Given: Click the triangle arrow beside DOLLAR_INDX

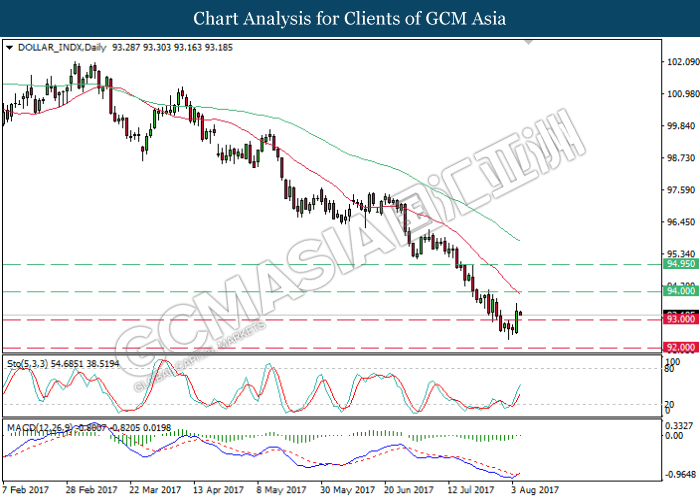Looking at the screenshot, I should pyautogui.click(x=9, y=47).
